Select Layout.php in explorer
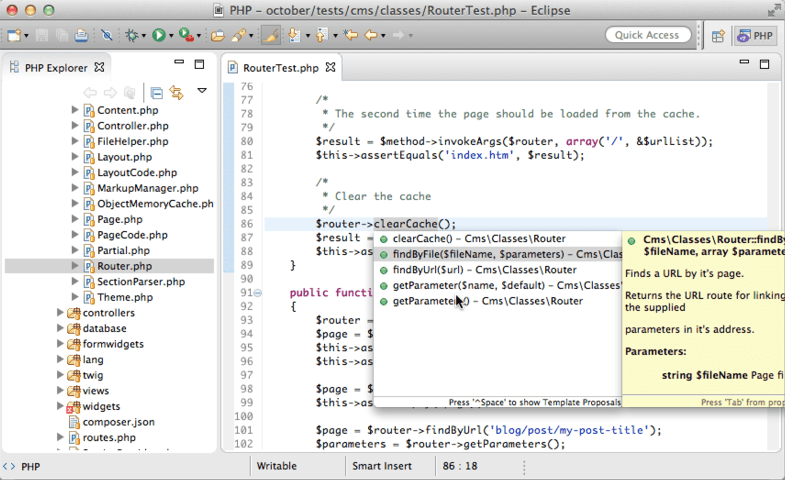Viewport: 785px width, 480px height. tap(124, 157)
